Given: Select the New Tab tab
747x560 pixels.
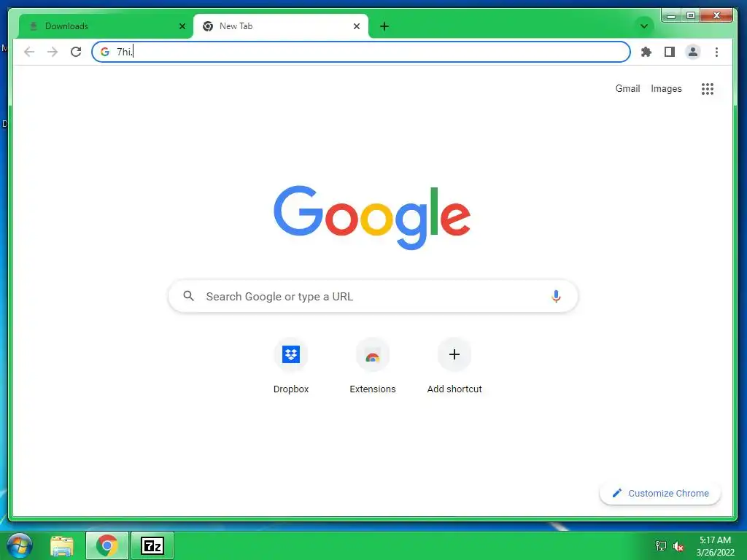Looking at the screenshot, I should point(281,26).
